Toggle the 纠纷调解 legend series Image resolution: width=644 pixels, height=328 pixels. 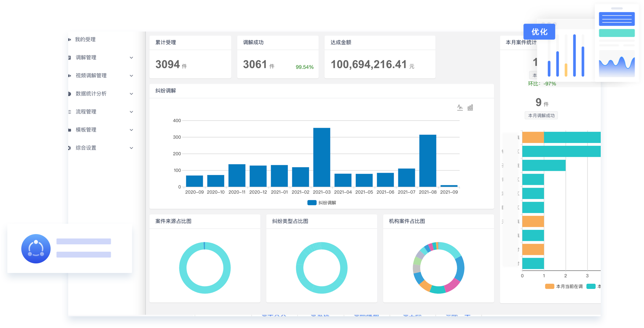coord(322,203)
